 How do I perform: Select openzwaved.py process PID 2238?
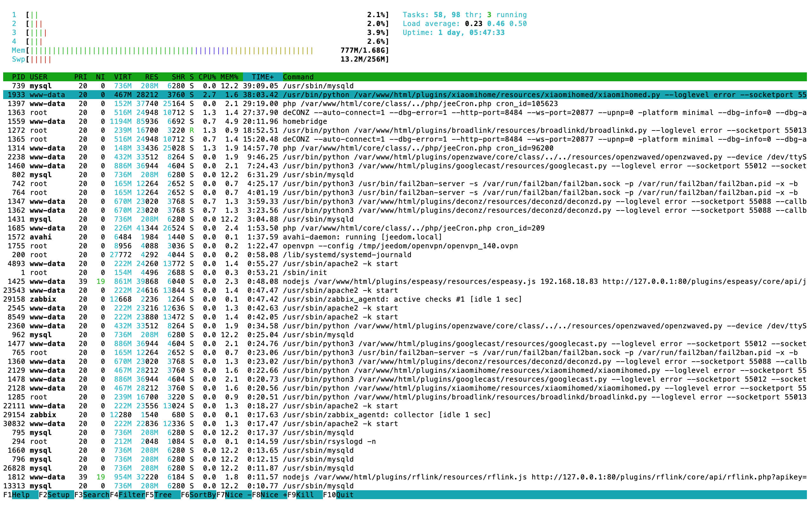[x=405, y=157]
